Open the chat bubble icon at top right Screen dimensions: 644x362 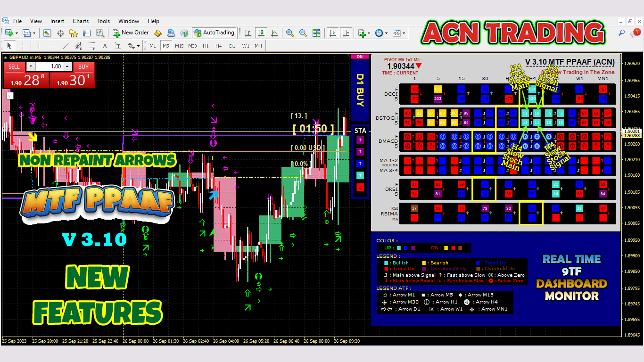pos(635,33)
